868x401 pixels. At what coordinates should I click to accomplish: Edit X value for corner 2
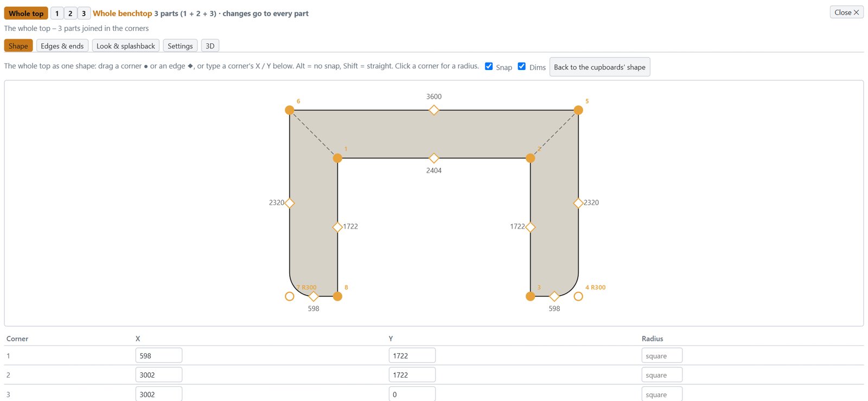tap(159, 374)
